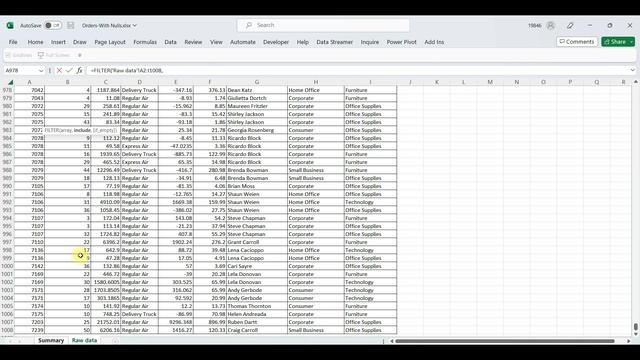Viewport: 640px width, 360px height.
Task: Click cell with name Georgia Rosenberg
Action: [x=257, y=130]
